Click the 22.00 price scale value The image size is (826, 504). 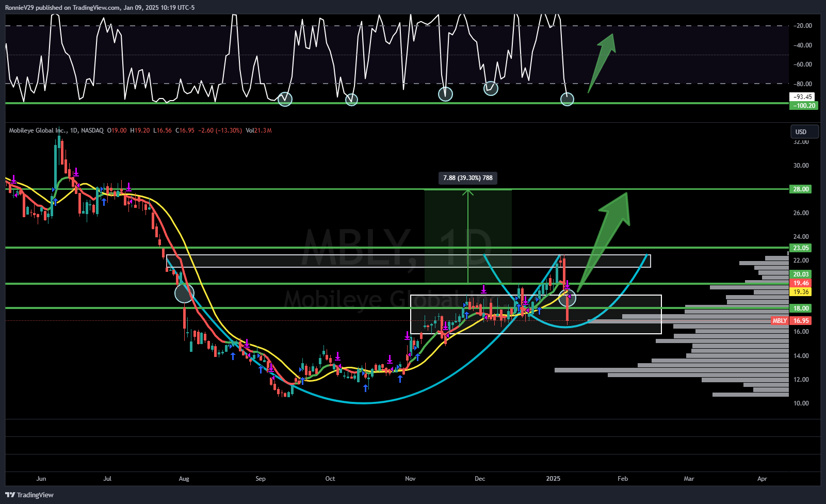801,261
